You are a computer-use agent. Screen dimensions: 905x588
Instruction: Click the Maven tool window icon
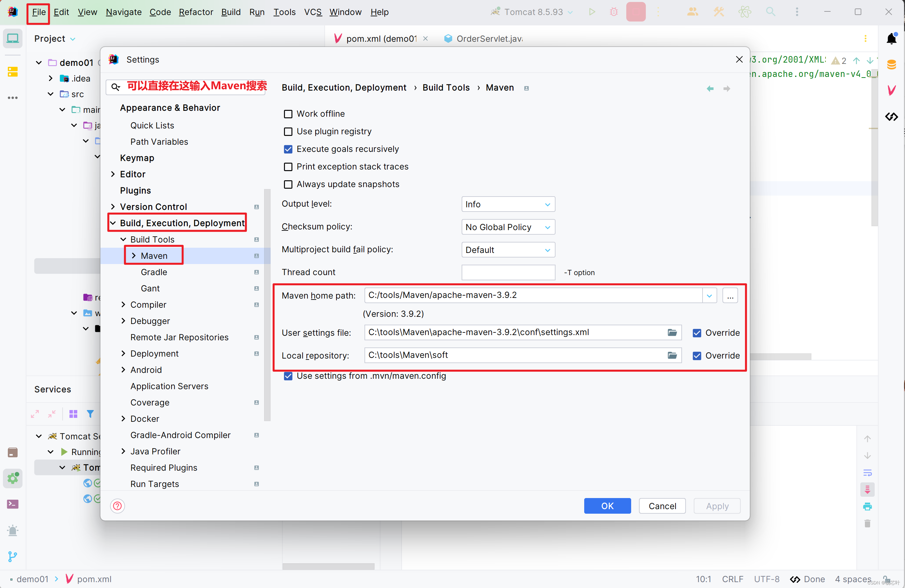892,91
